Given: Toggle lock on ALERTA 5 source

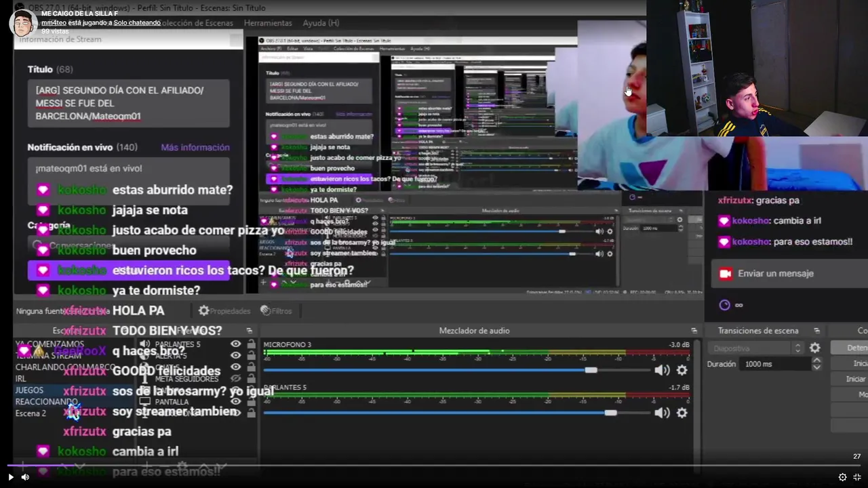Looking at the screenshot, I should tap(252, 356).
